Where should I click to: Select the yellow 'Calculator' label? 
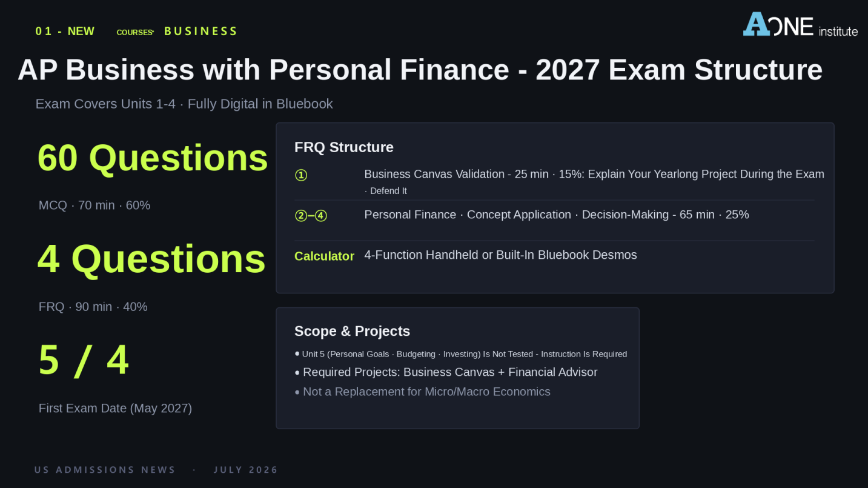pos(324,256)
